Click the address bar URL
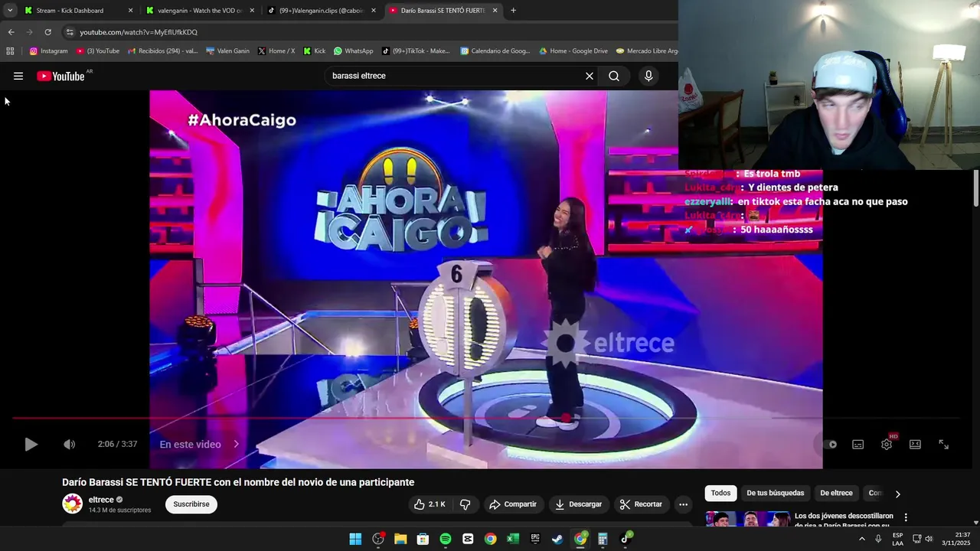 (139, 32)
